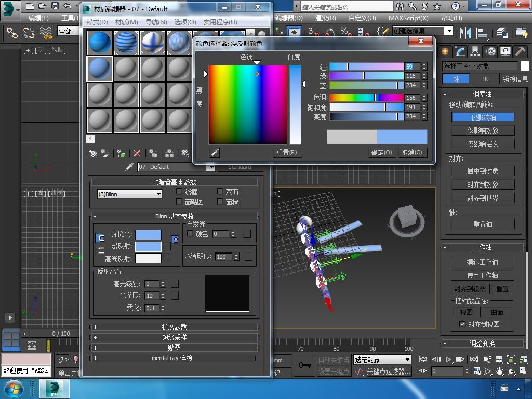
Task: Open the 选定对象 key filter dropdown
Action: pyautogui.click(x=382, y=360)
